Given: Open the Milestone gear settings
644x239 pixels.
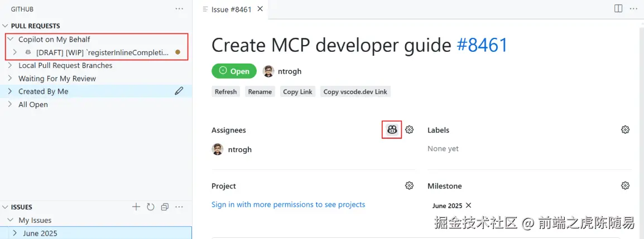Looking at the screenshot, I should 625,186.
